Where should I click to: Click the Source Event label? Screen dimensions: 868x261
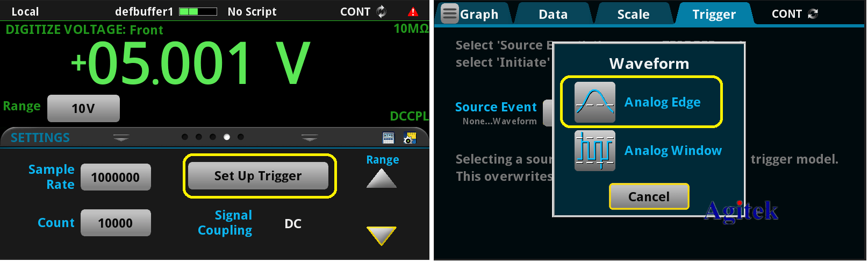click(496, 107)
